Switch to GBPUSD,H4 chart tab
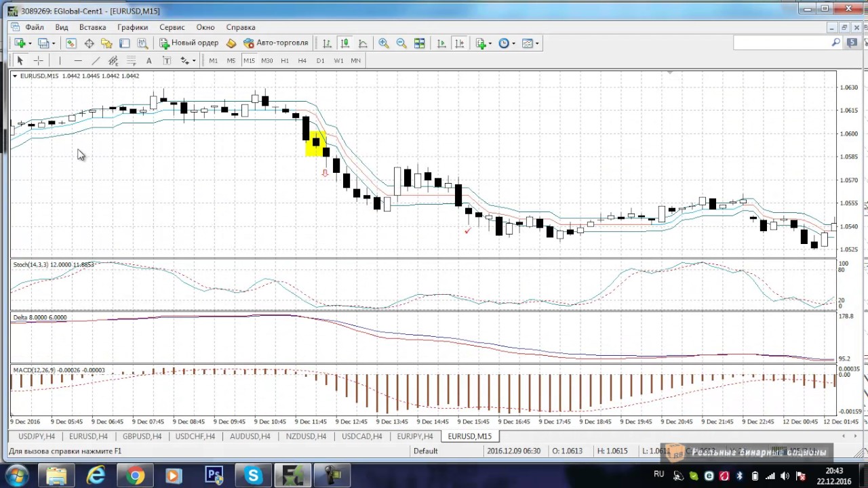 point(142,436)
